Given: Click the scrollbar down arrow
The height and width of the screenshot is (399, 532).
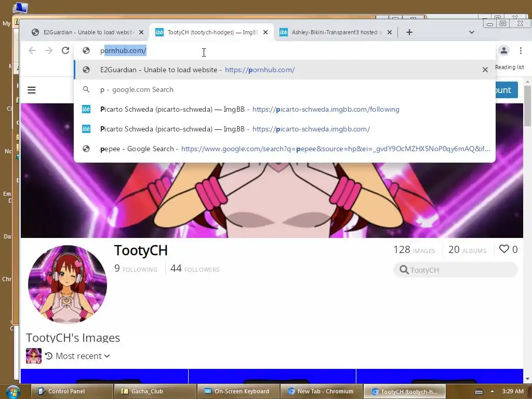Looking at the screenshot, I should [528, 379].
